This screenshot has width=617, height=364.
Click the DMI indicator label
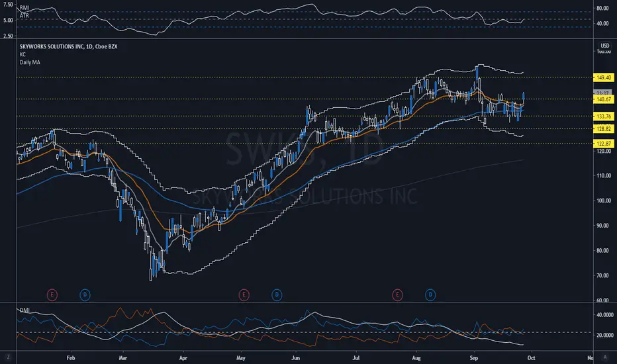24,310
